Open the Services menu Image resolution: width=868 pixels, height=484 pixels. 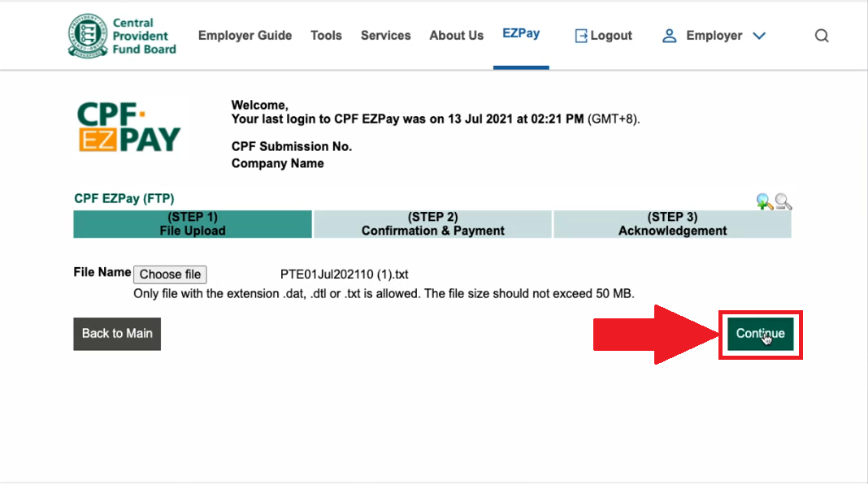tap(386, 36)
